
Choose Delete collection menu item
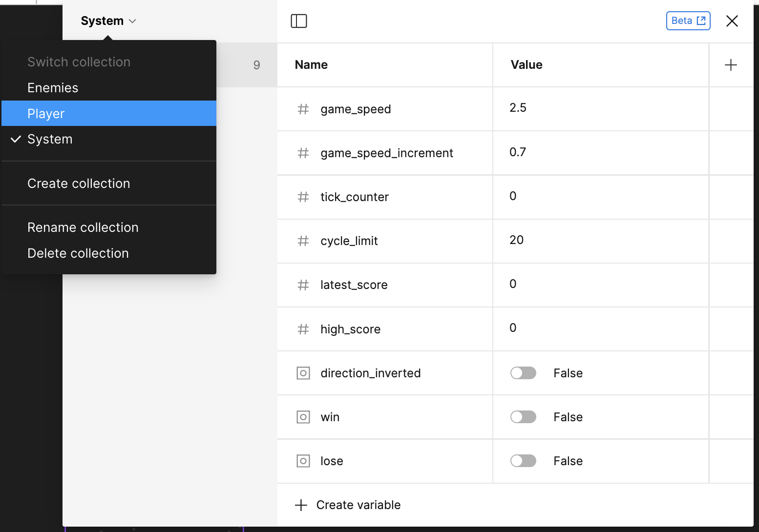[109, 253]
